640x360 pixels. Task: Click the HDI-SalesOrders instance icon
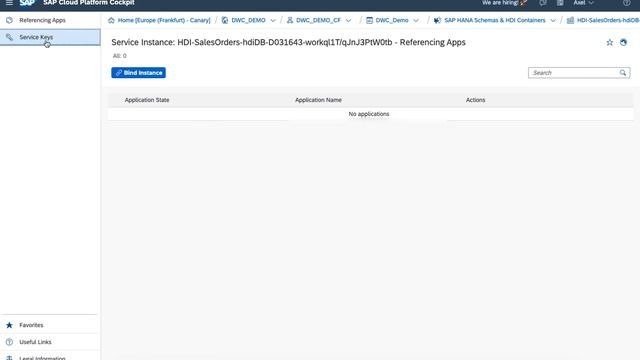click(570, 20)
